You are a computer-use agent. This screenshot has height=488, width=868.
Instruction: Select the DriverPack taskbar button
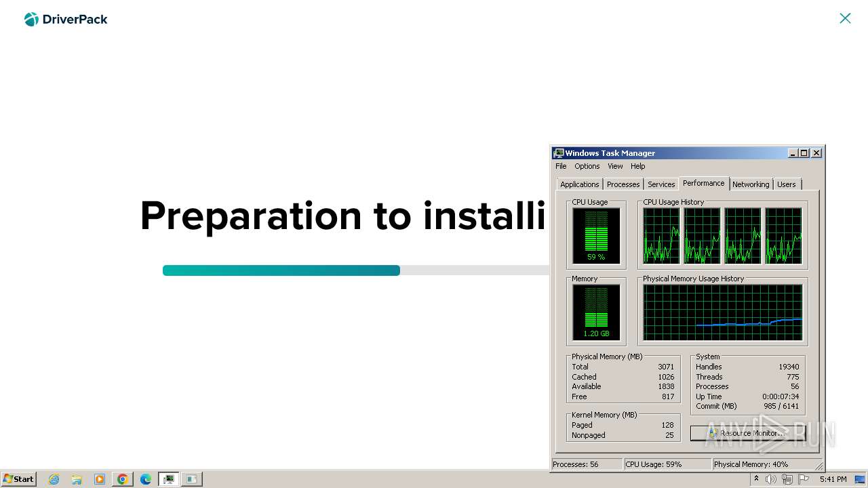192,479
